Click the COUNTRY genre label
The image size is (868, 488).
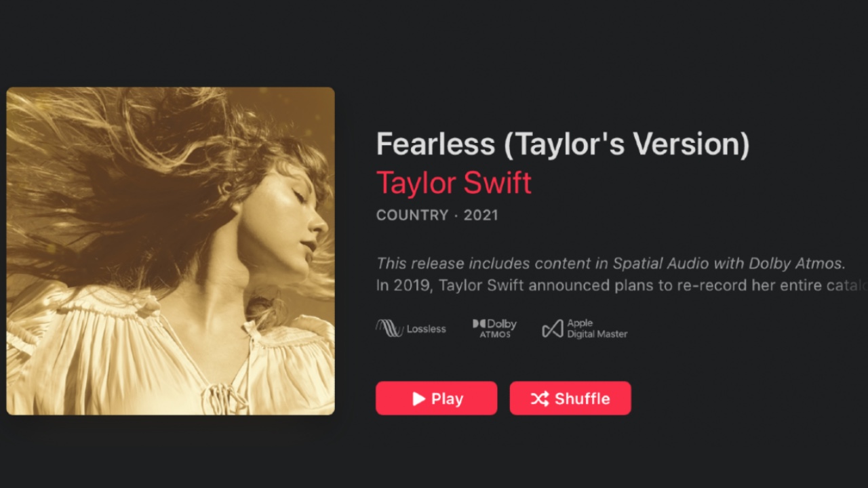412,216
